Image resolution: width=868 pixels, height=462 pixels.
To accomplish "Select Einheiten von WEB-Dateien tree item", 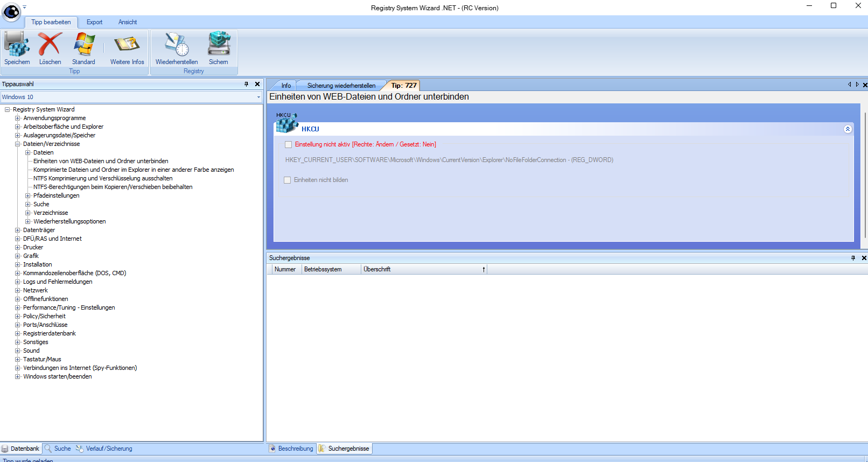I will pyautogui.click(x=101, y=161).
